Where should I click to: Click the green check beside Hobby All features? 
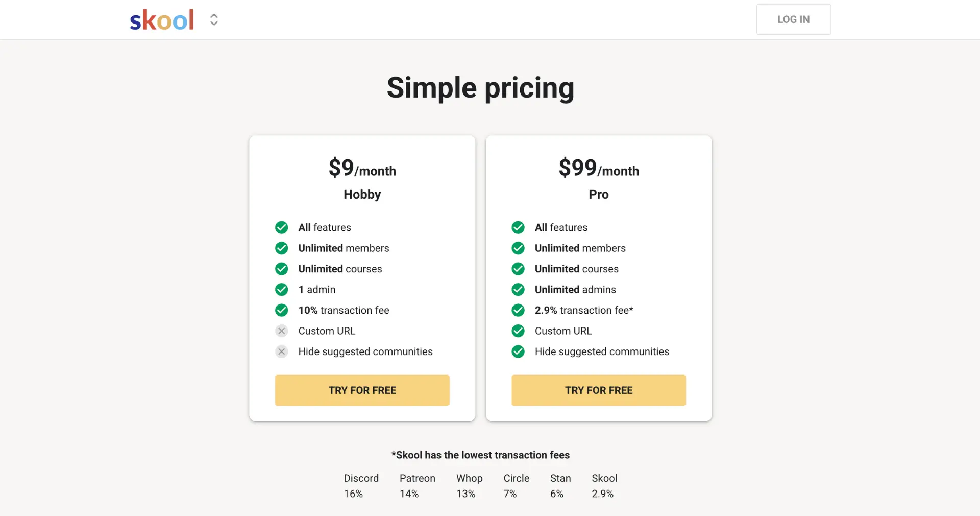pos(281,227)
